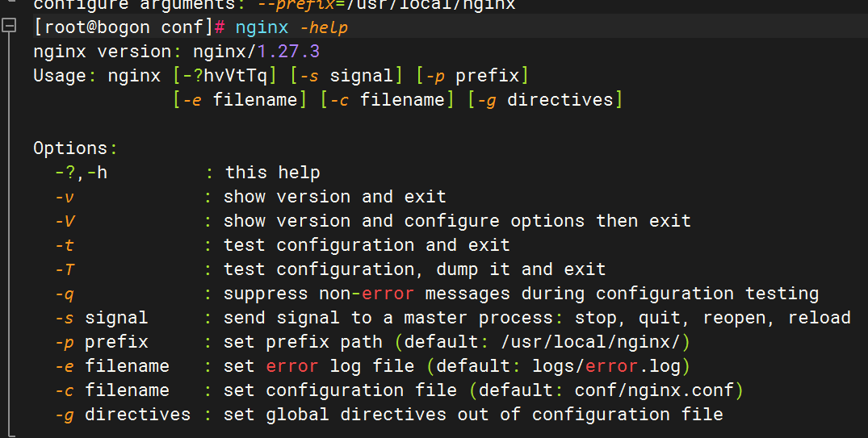Click default 'conf/nginx.conf' text
Viewport: 868px width, 438px height.
(654, 390)
